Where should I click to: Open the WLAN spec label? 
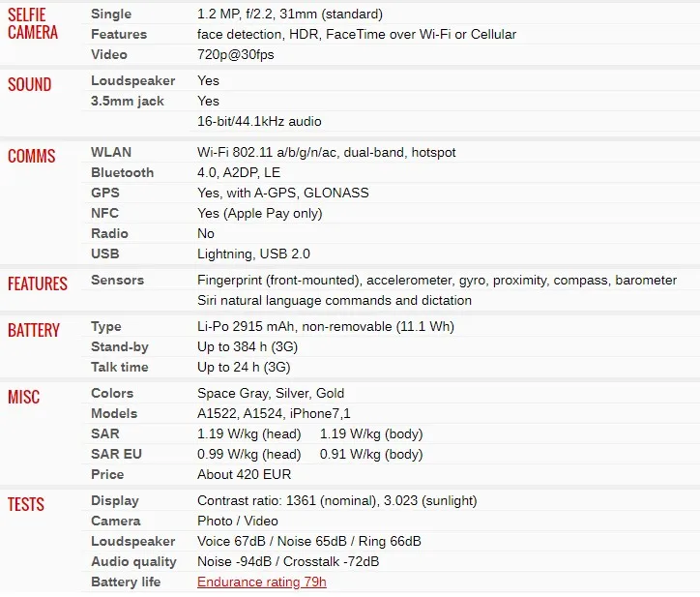(111, 152)
